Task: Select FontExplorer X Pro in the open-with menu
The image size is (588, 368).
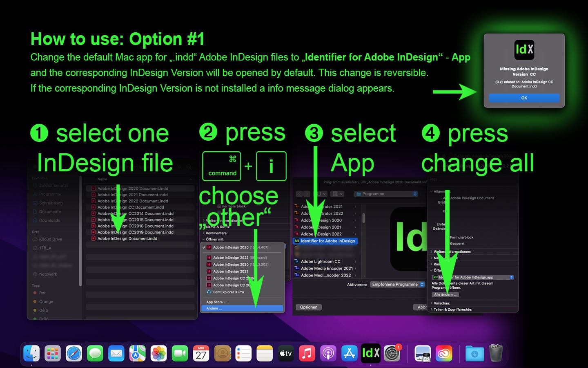Action: coord(242,292)
